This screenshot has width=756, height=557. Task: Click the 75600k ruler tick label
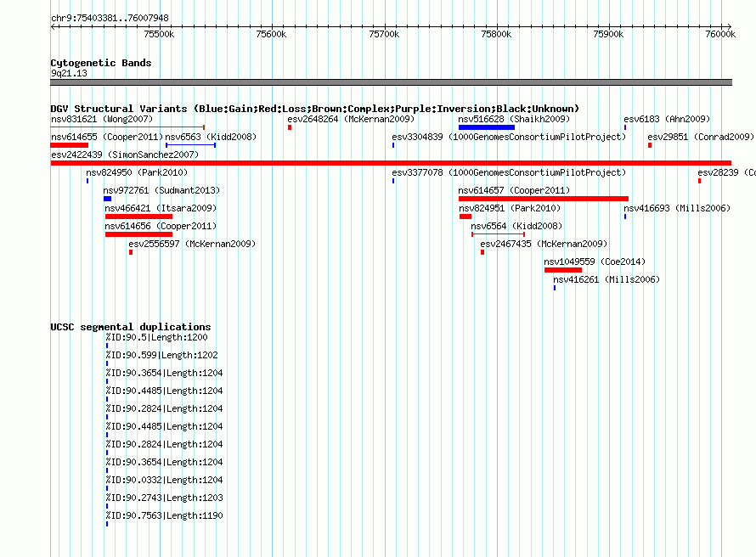pyautogui.click(x=271, y=34)
